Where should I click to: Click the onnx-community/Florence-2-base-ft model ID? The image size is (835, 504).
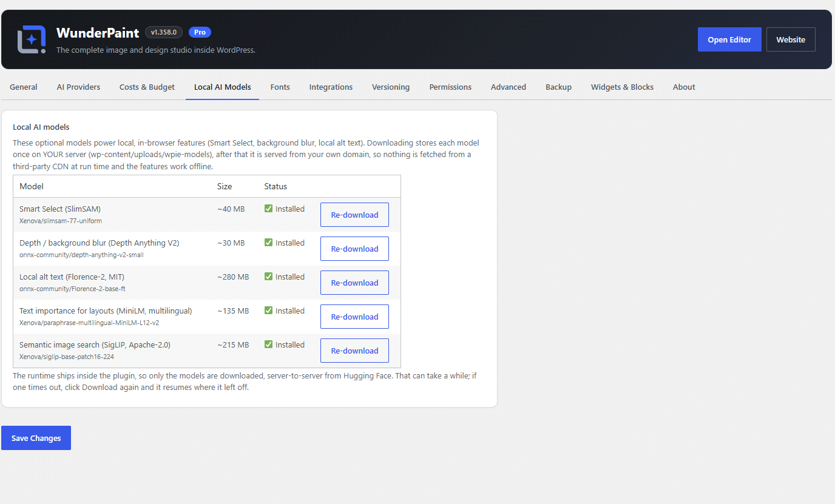pos(72,289)
